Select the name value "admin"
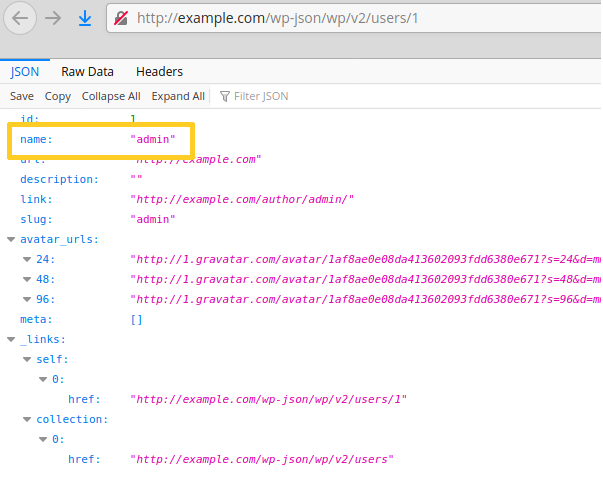Image resolution: width=603 pixels, height=501 pixels. click(x=153, y=139)
